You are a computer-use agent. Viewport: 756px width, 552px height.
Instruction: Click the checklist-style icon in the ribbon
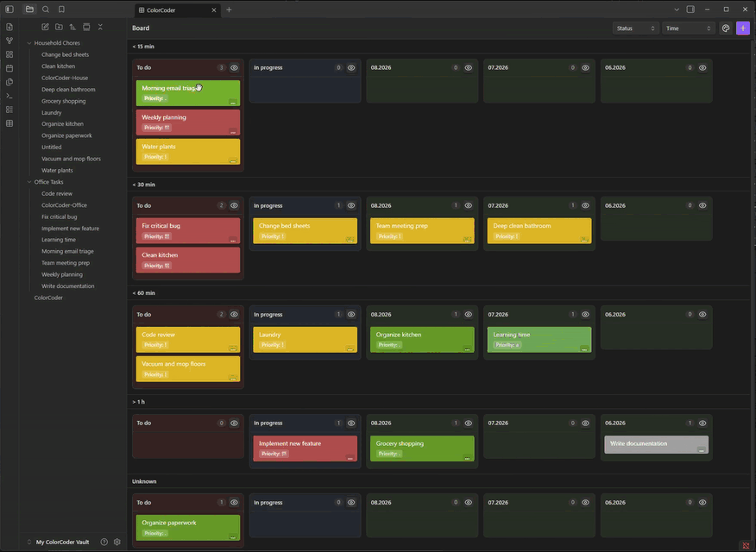point(9,110)
